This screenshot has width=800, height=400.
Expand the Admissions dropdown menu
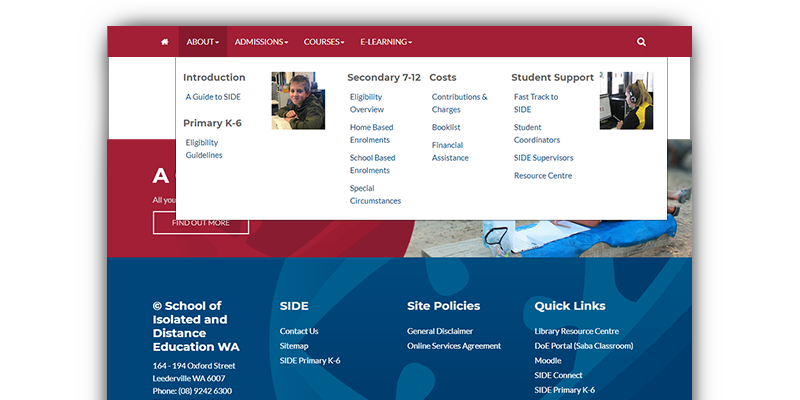261,42
